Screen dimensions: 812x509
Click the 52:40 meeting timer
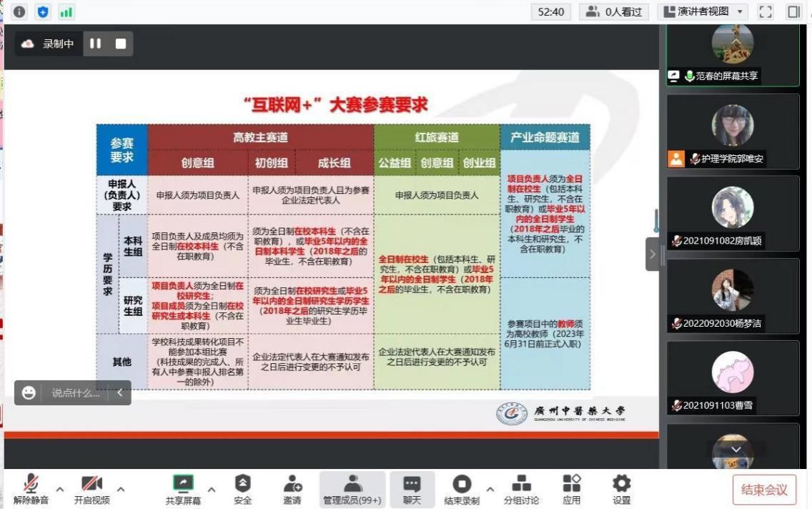point(550,11)
